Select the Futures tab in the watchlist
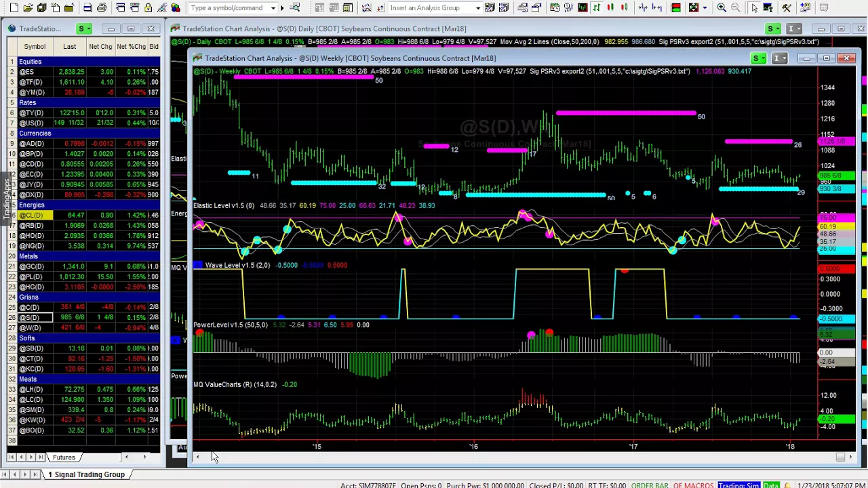The width and height of the screenshot is (868, 488). coord(64,457)
